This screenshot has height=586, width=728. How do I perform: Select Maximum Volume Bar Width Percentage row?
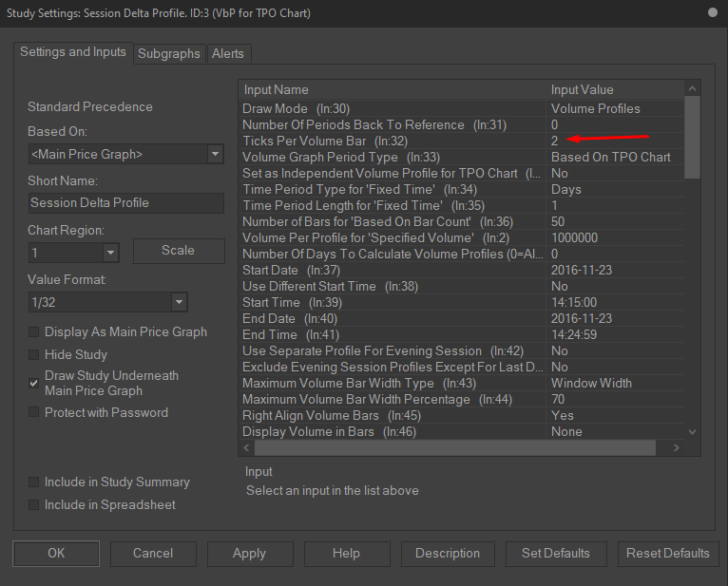462,400
